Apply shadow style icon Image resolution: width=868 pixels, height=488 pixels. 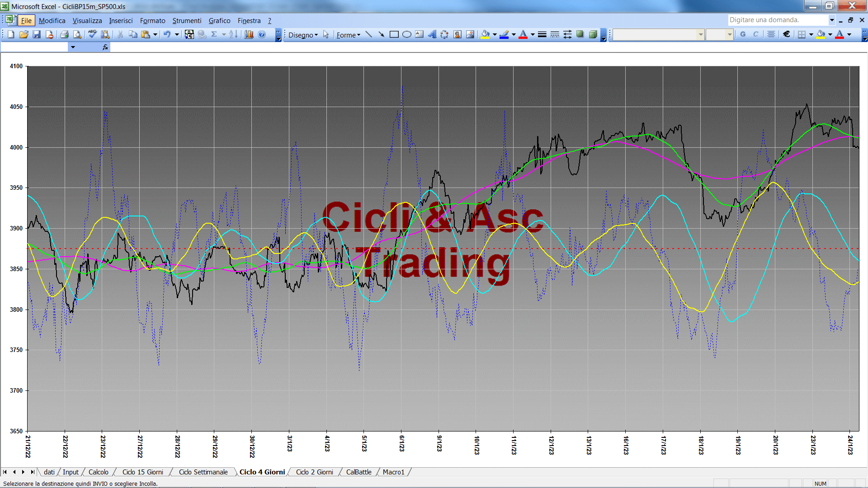580,34
